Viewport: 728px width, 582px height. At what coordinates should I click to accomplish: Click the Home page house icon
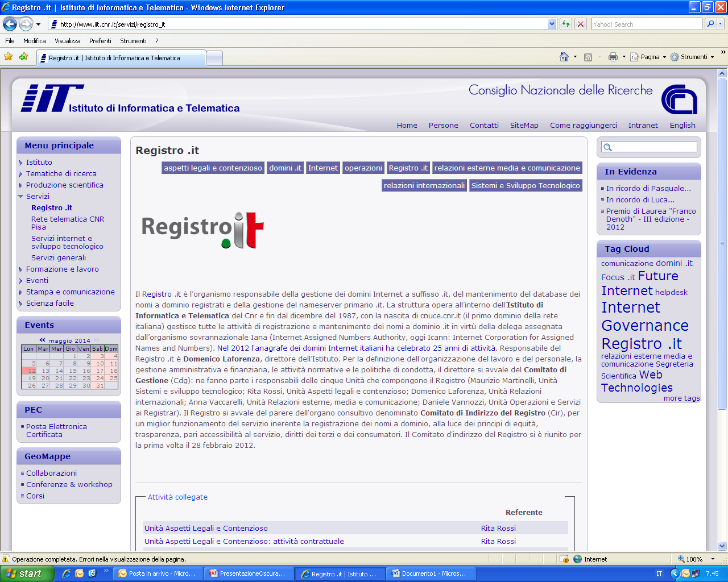coord(564,57)
